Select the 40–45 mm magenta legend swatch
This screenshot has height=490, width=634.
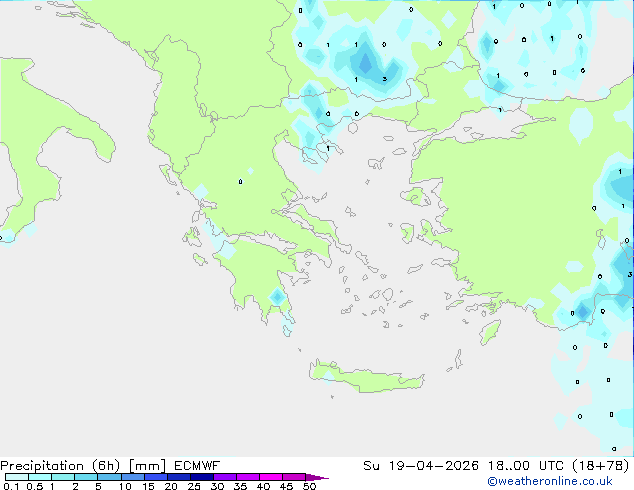pyautogui.click(x=271, y=477)
